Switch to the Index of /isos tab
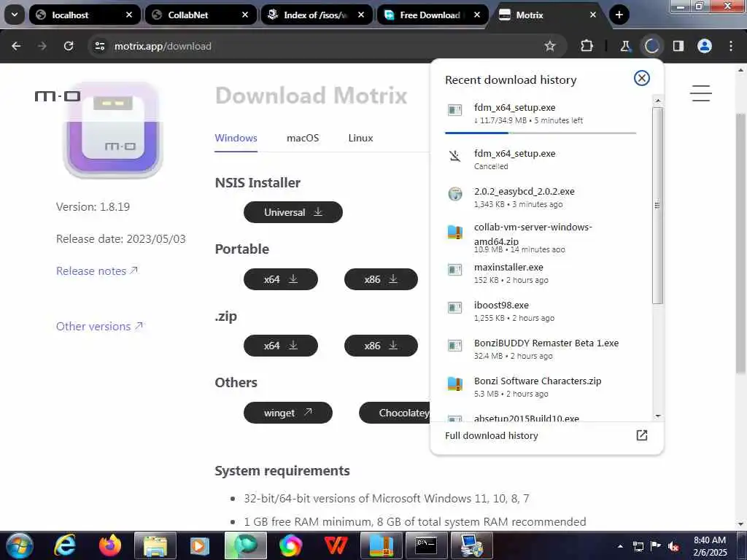The height and width of the screenshot is (560, 747). (x=317, y=15)
